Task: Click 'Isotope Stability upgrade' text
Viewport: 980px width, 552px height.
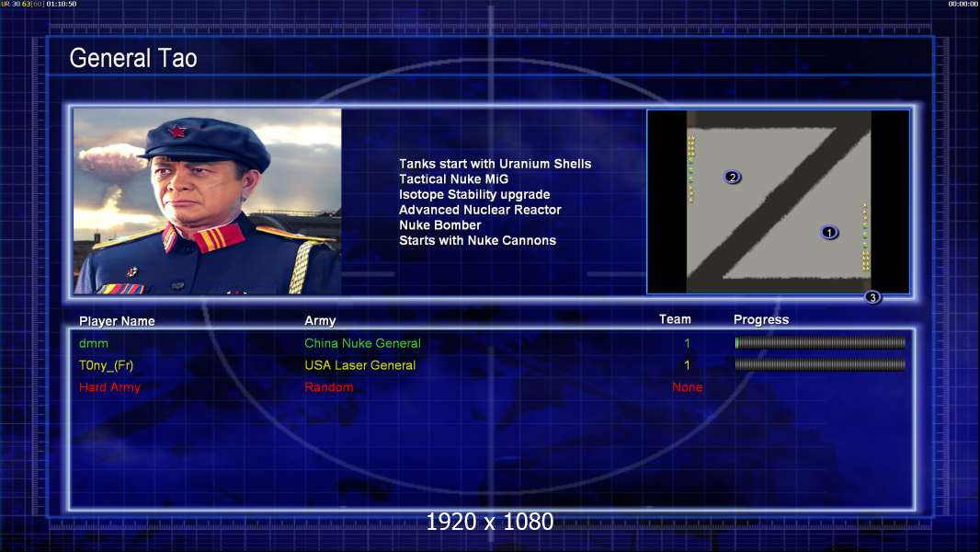Action: click(x=474, y=194)
